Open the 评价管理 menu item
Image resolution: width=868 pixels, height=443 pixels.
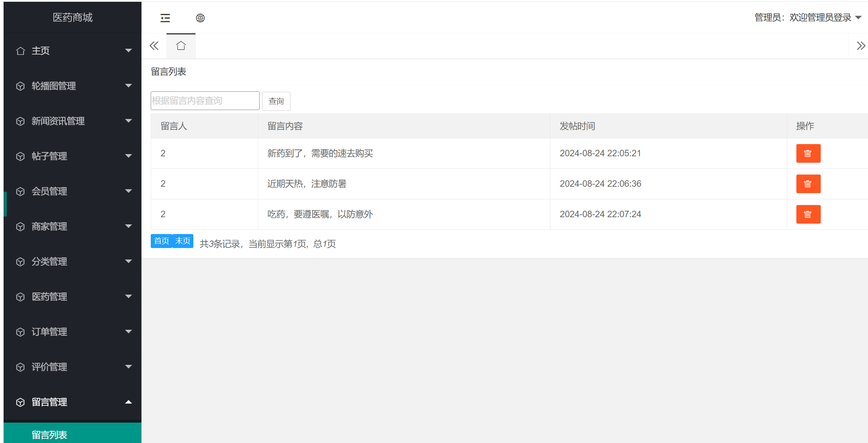[x=49, y=367]
